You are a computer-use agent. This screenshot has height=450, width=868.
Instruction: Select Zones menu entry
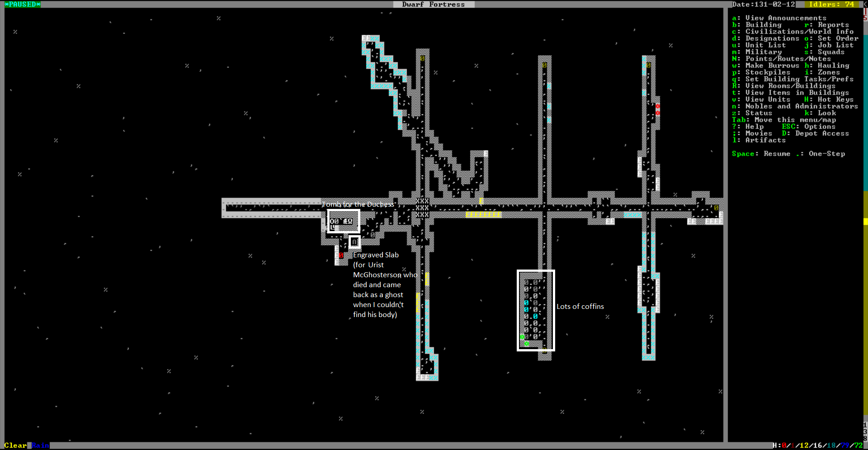tap(822, 72)
